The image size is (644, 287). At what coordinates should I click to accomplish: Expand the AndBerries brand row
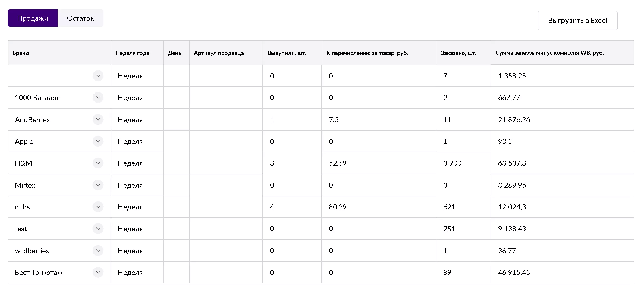[x=98, y=119]
